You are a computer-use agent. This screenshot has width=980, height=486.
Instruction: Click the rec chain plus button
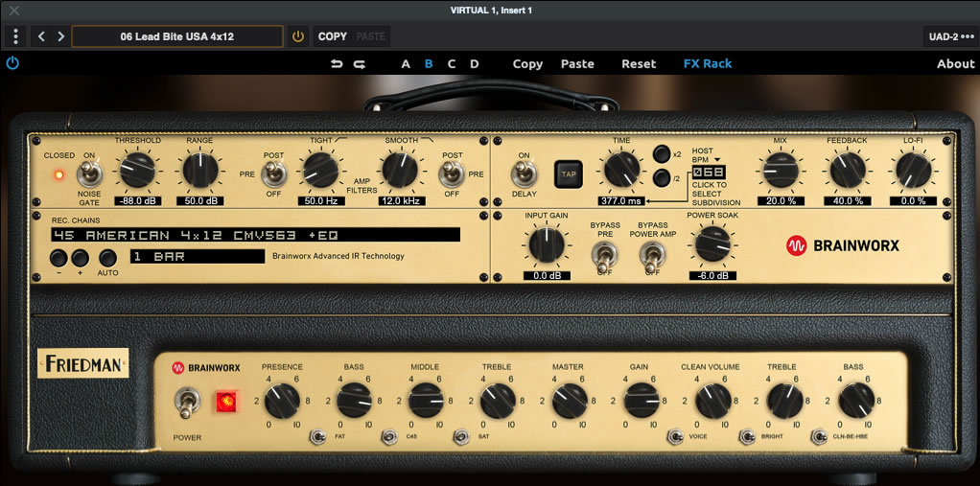80,258
